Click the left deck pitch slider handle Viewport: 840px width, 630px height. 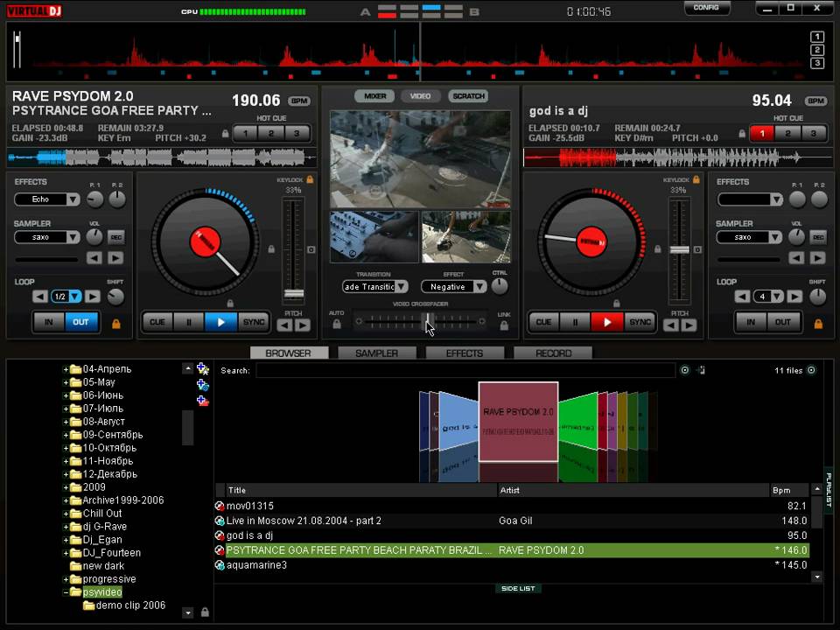[x=294, y=294]
